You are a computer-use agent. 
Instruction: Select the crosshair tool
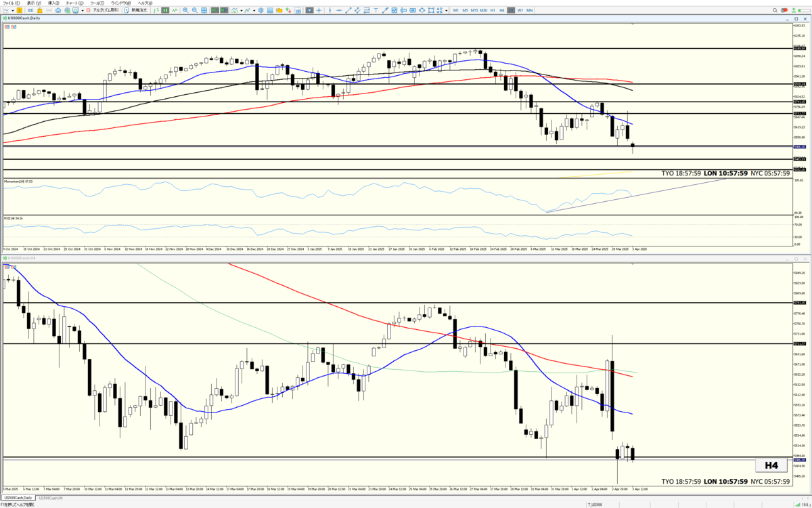319,10
